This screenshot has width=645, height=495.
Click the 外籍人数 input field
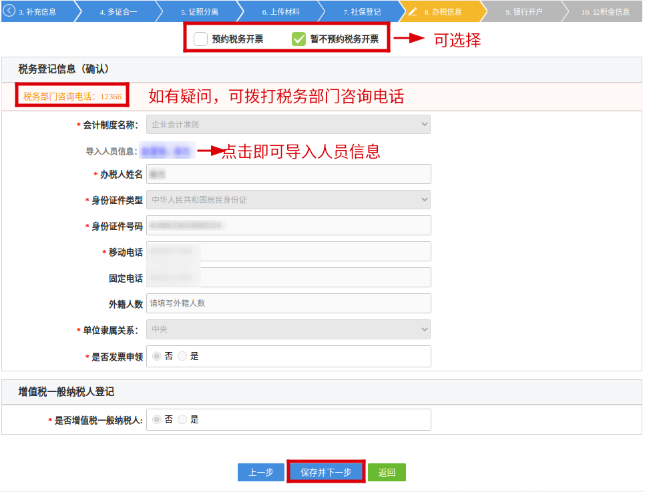pos(288,304)
